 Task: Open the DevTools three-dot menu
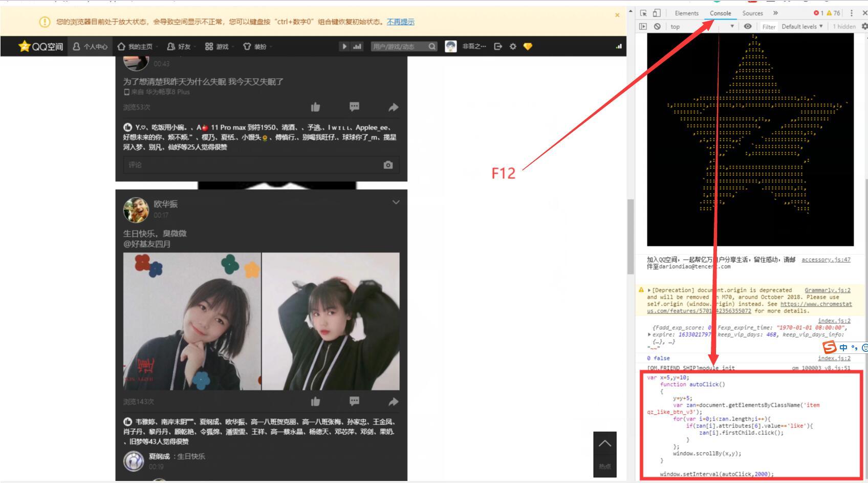(x=852, y=13)
